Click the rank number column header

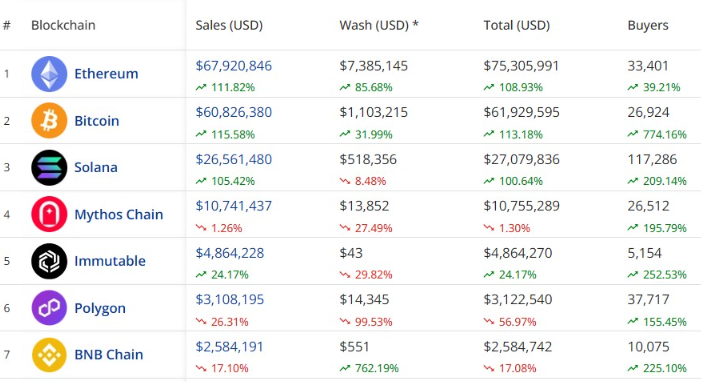[7, 25]
